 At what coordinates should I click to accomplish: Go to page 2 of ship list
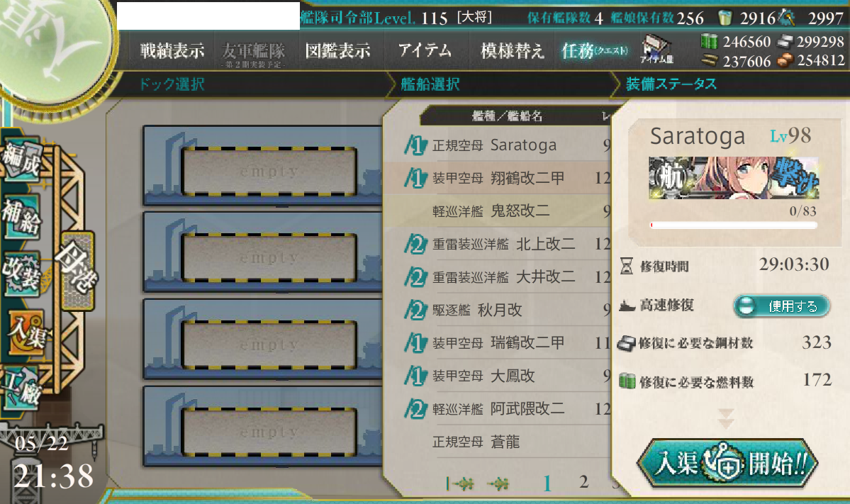[x=583, y=481]
